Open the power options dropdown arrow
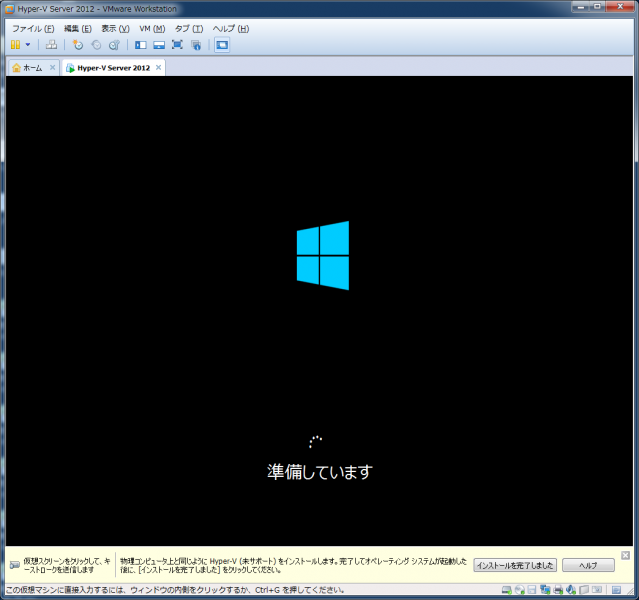The height and width of the screenshot is (600, 639). (28, 44)
